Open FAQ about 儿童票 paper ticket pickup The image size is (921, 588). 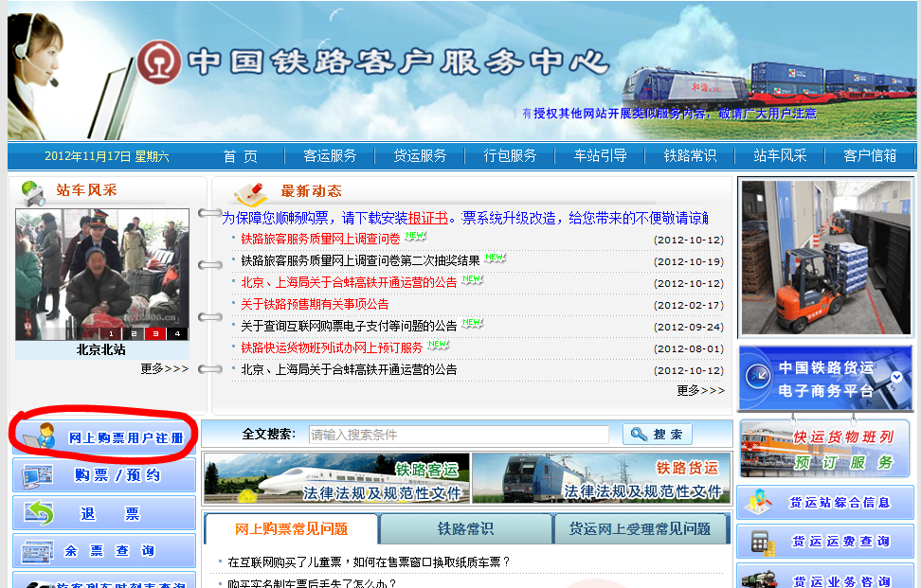click(x=369, y=562)
